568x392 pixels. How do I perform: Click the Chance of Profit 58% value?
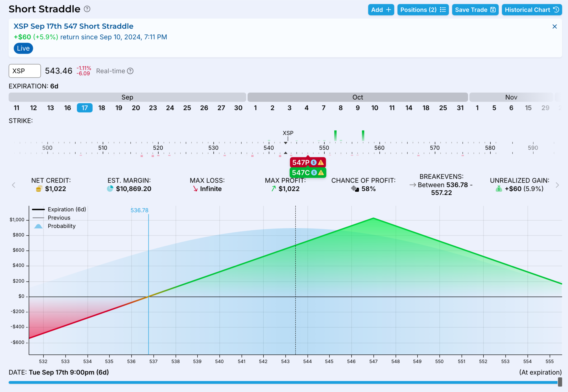point(368,189)
